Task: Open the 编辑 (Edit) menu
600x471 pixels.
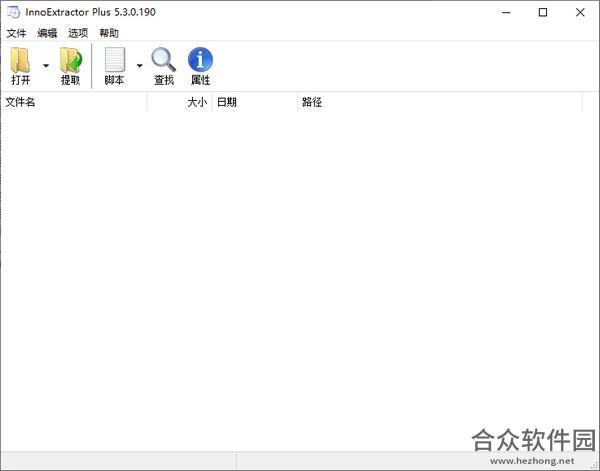Action: coord(47,33)
